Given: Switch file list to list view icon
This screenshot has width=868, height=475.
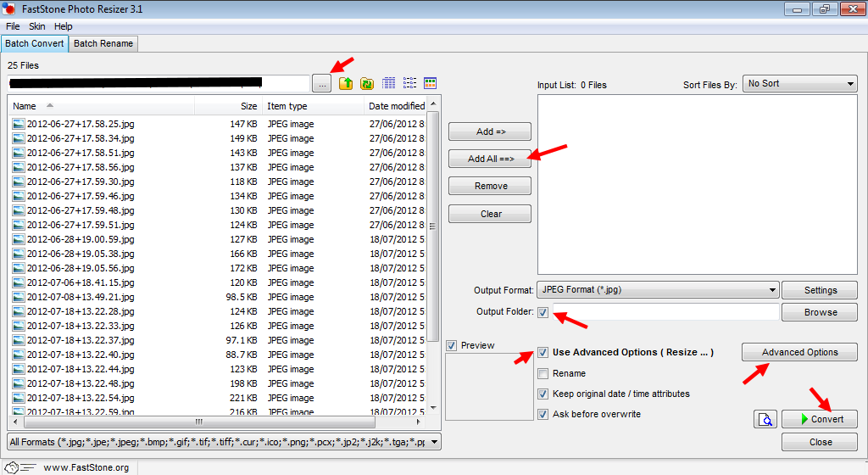Looking at the screenshot, I should click(409, 83).
